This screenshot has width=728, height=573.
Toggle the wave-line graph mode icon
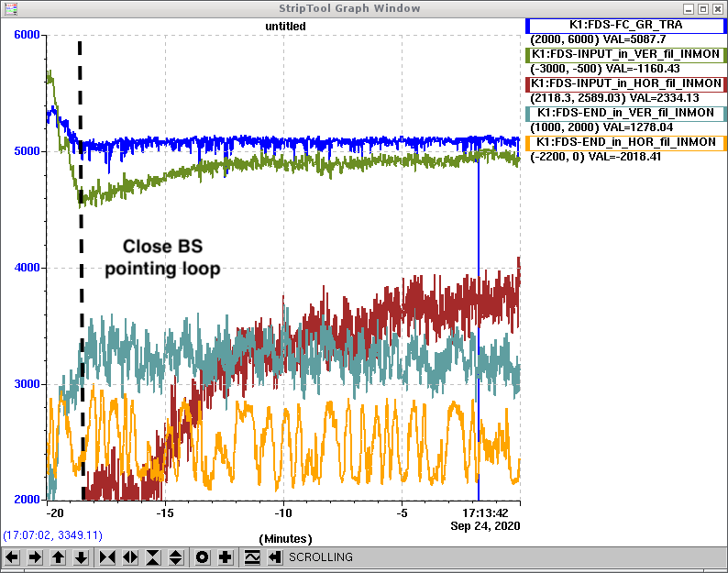tap(252, 556)
